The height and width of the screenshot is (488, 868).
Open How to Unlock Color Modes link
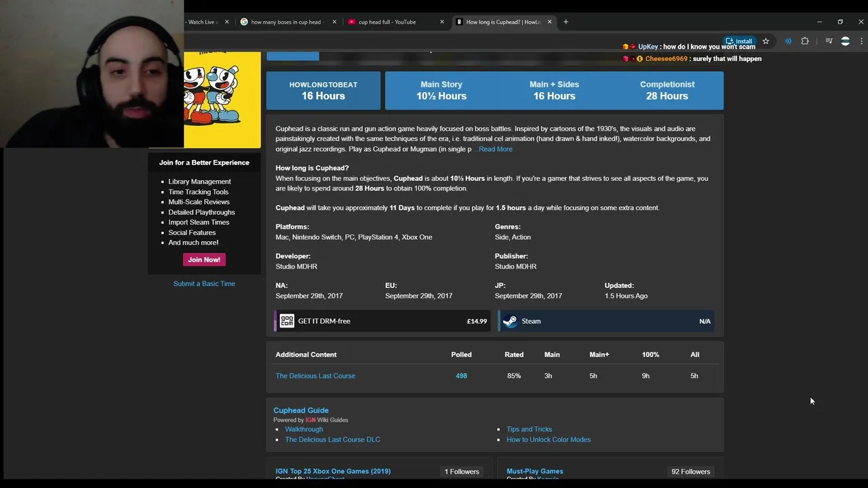549,439
